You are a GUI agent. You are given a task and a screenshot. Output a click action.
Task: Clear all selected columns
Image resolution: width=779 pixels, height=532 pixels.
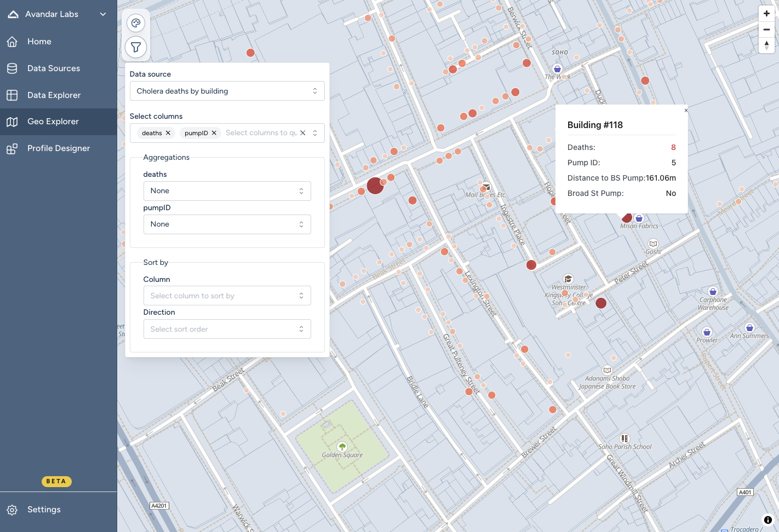click(x=302, y=133)
